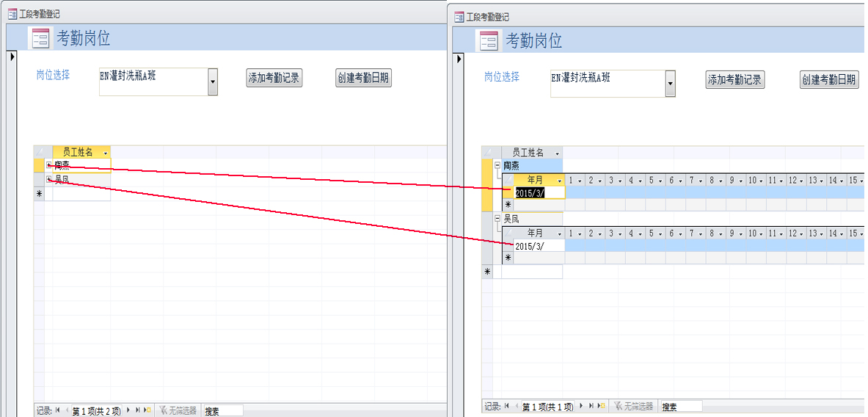
Task: Click the 无筛选器 filter indicator in left form
Action: [x=178, y=411]
